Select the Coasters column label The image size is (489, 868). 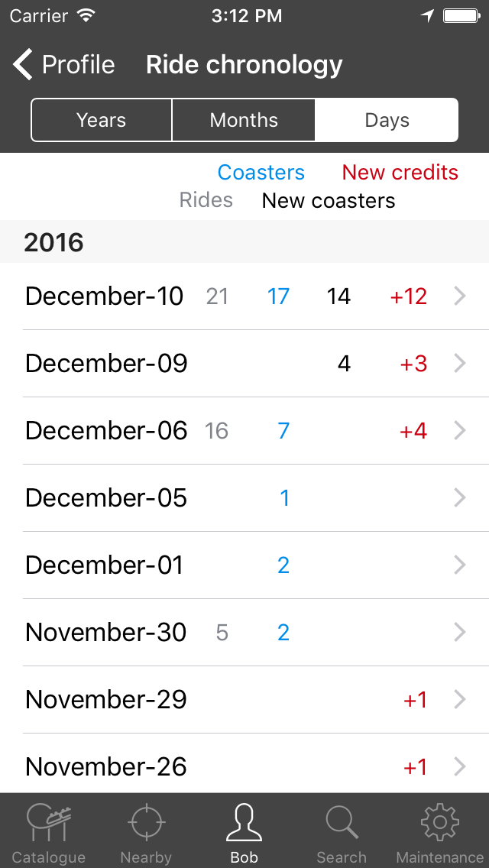pyautogui.click(x=261, y=173)
